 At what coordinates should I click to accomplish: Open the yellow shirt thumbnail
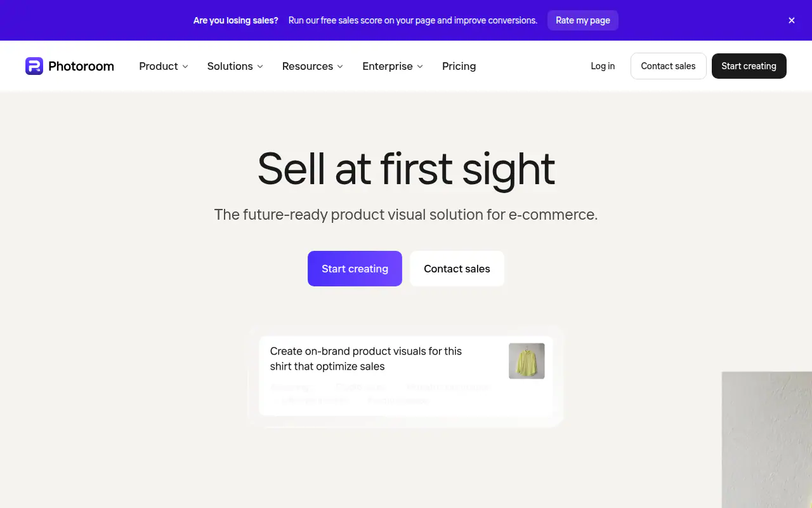click(527, 361)
